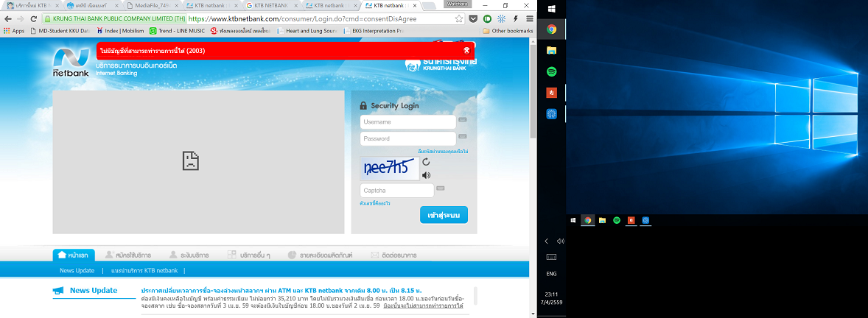Open the สมัครใช้บริการ tab
This screenshot has width=868, height=318.
click(x=128, y=255)
